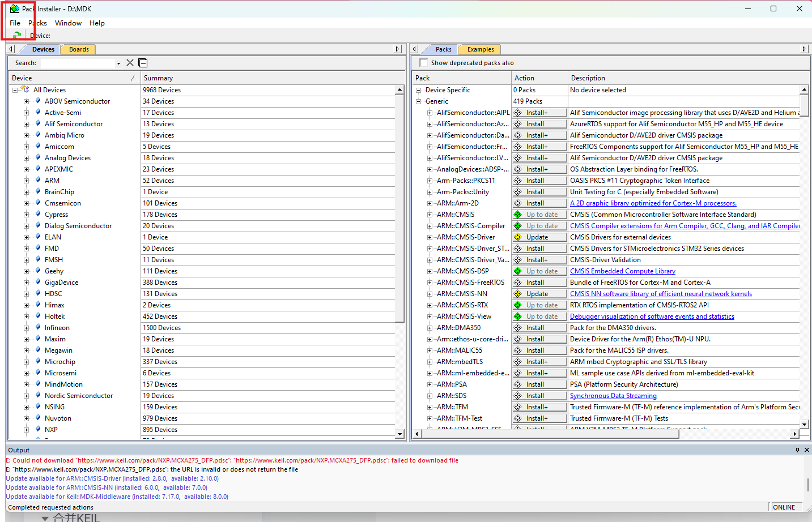The width and height of the screenshot is (812, 522).
Task: Click the Pack Installer app icon in title bar
Action: pos(15,8)
